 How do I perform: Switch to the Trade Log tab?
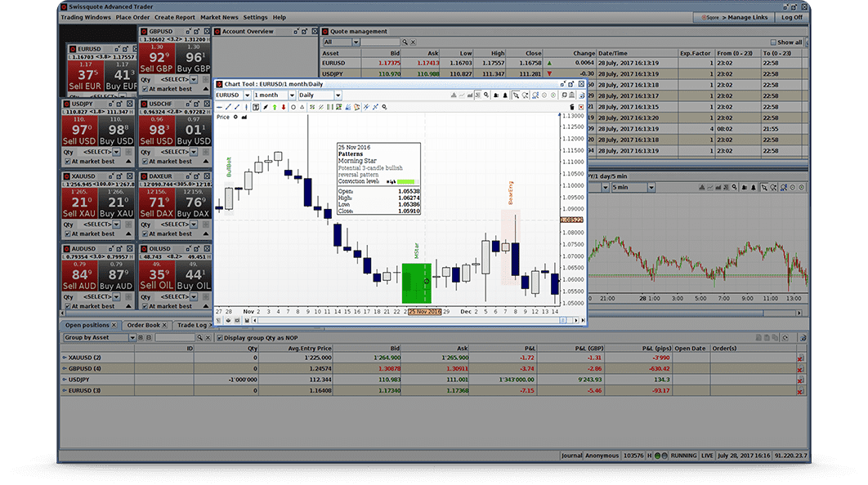click(192, 325)
